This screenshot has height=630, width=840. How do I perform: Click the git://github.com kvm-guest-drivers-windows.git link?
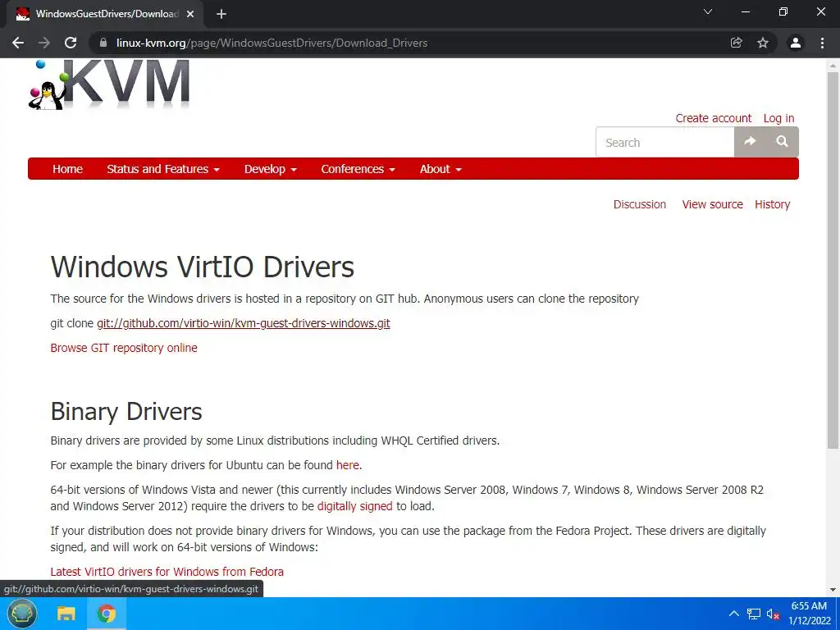[x=243, y=323]
